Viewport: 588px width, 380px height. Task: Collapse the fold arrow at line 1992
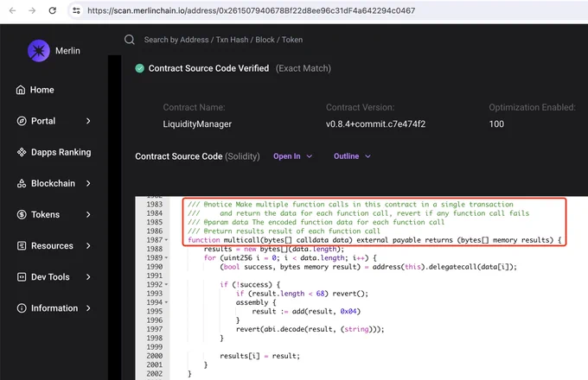166,284
